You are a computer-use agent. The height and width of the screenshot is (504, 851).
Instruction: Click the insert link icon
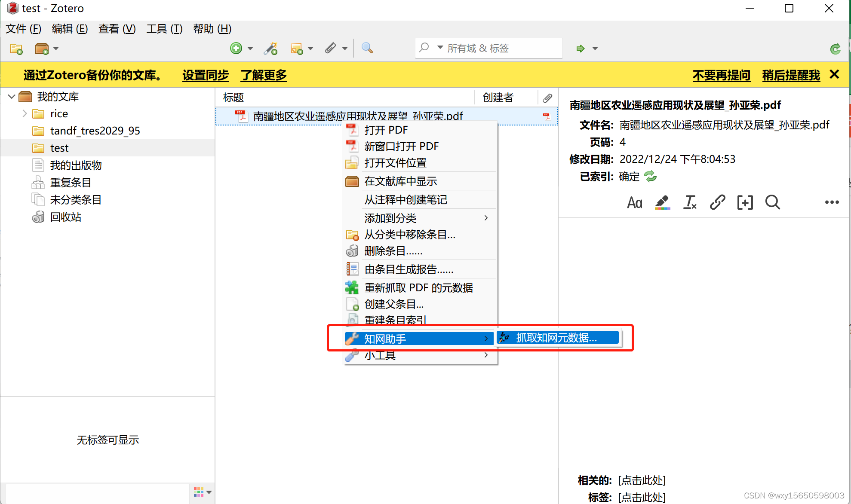[717, 202]
